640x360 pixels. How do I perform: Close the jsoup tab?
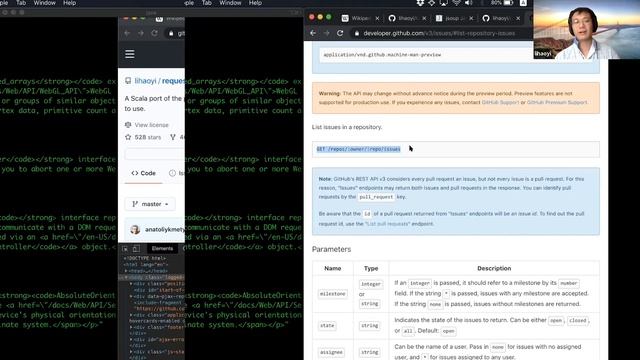click(471, 18)
